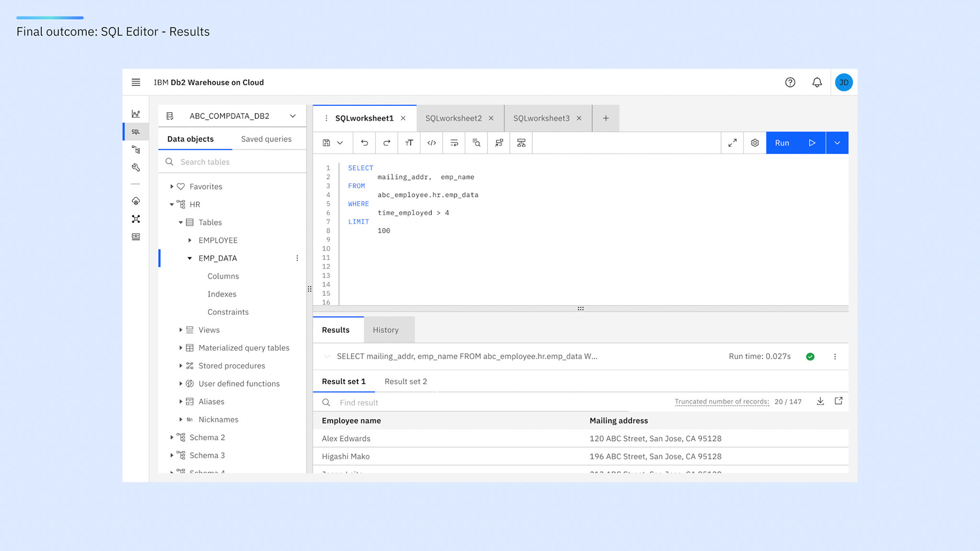
Task: Download the result set records
Action: [x=820, y=402]
